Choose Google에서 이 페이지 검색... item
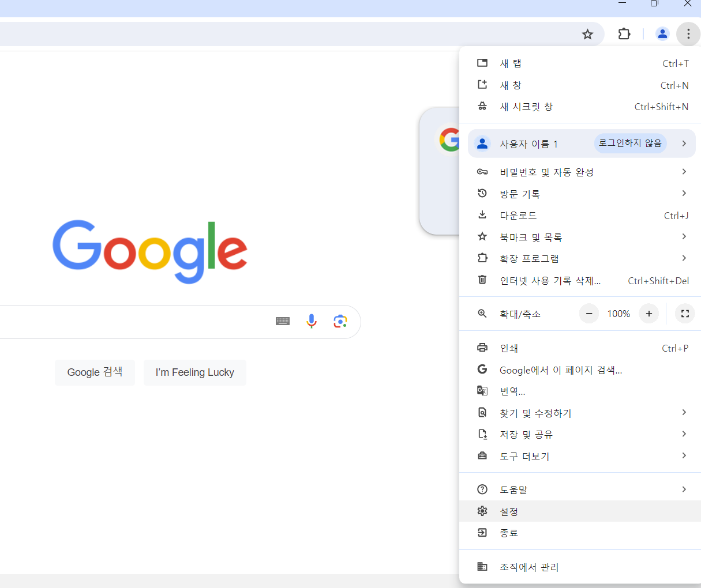Screen dimensions: 701x588 coord(580,370)
